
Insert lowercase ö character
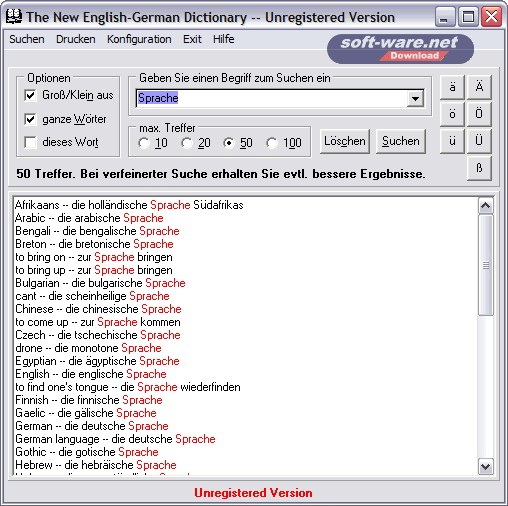pyautogui.click(x=452, y=114)
